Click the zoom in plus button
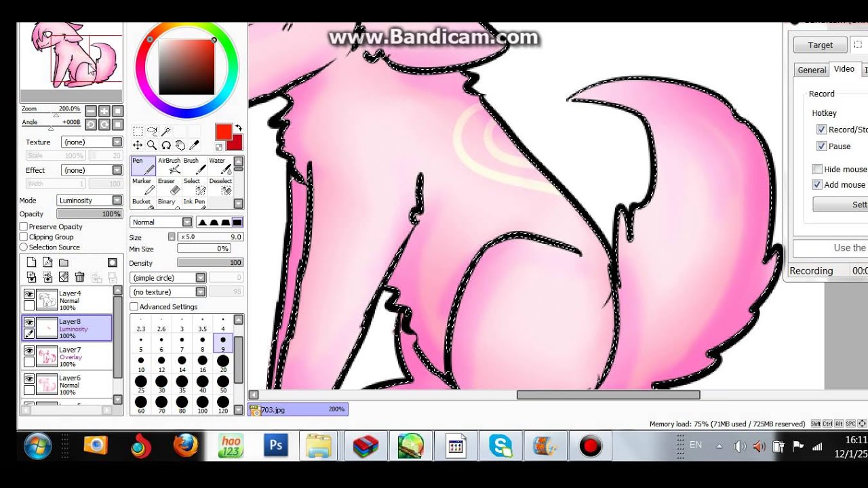The image size is (868, 488). (104, 110)
